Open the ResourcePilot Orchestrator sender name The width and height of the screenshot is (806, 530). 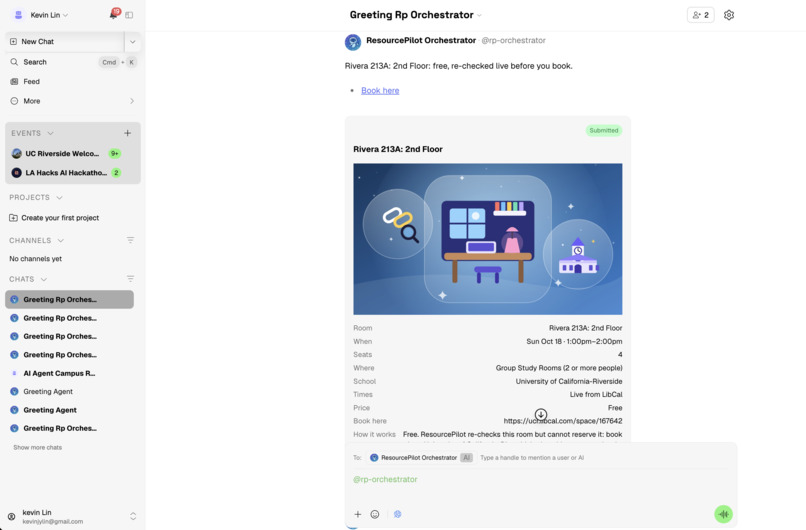pyautogui.click(x=421, y=40)
